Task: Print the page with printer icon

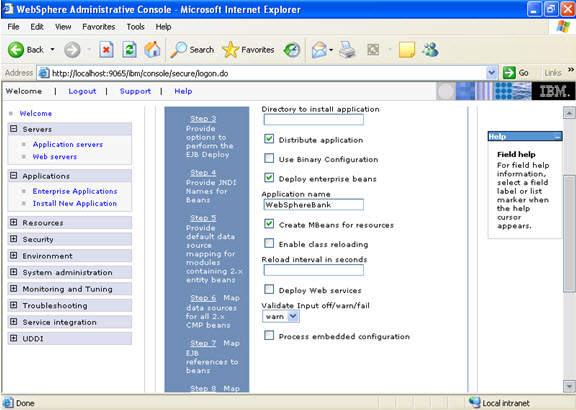Action: click(347, 50)
